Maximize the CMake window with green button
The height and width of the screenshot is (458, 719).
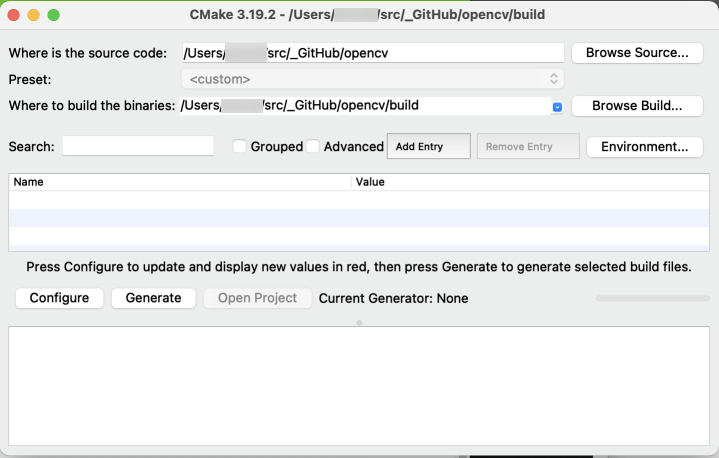54,15
